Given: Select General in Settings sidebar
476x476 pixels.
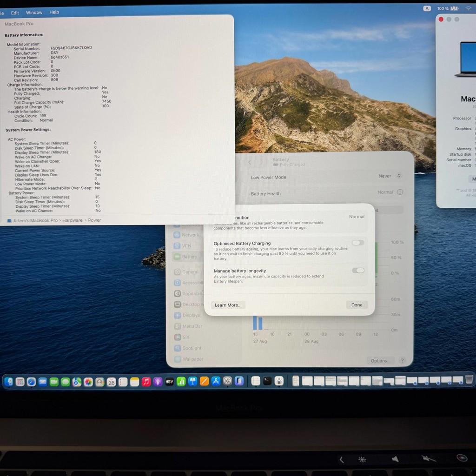Looking at the screenshot, I should [x=186, y=271].
